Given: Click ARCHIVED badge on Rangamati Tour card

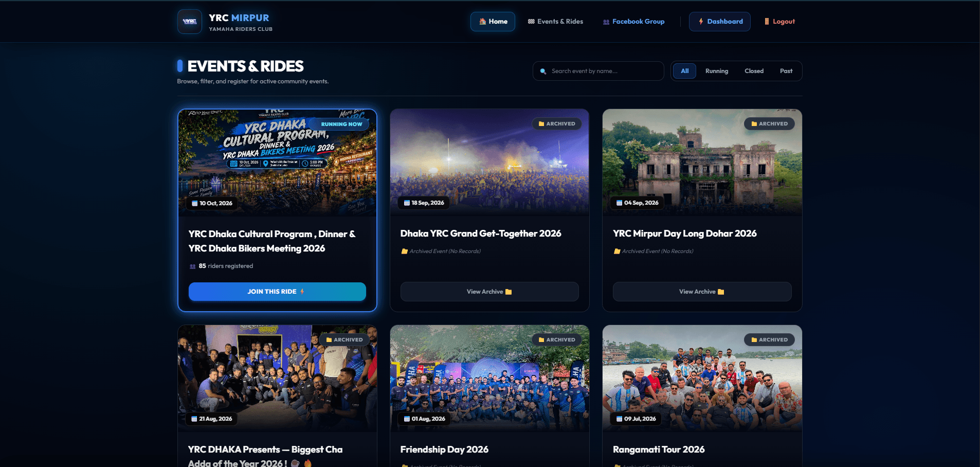Looking at the screenshot, I should [x=769, y=340].
